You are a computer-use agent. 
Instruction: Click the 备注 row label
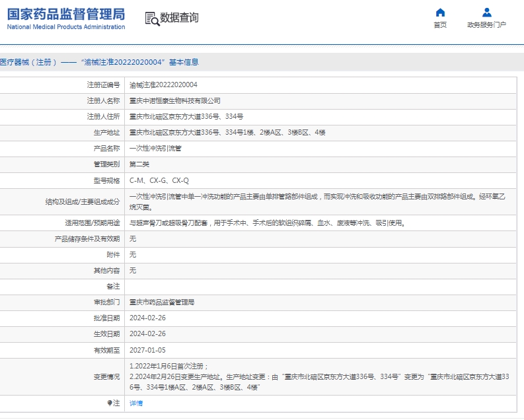click(113, 287)
